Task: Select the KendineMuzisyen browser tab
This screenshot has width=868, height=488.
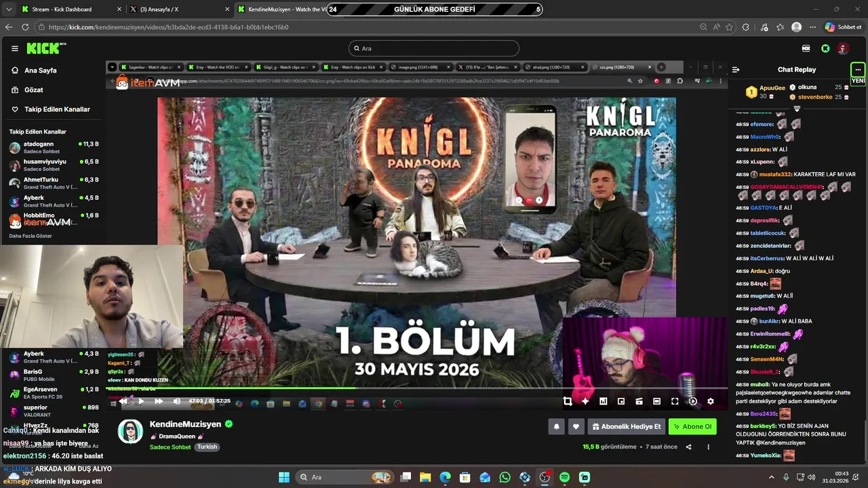Action: (281, 9)
